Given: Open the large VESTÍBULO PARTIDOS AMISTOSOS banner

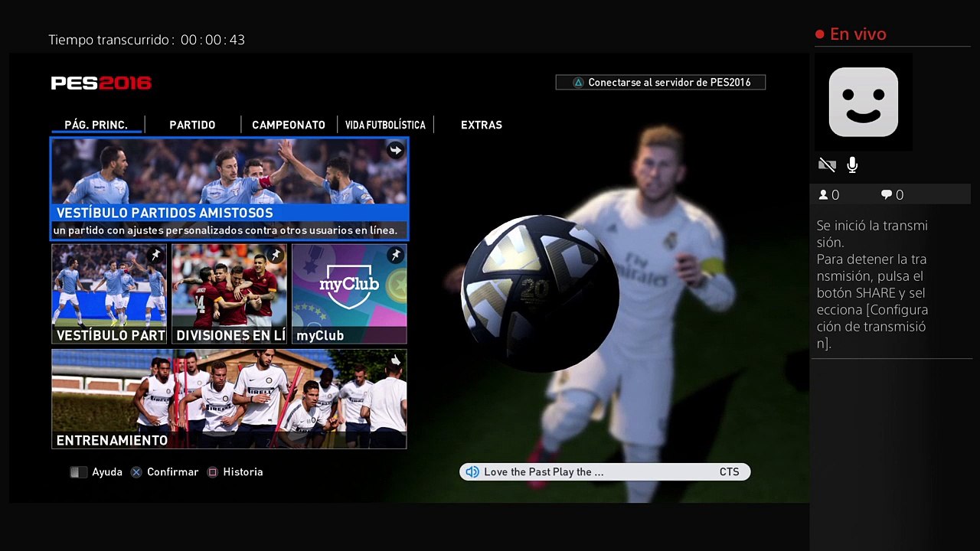Looking at the screenshot, I should click(x=230, y=189).
